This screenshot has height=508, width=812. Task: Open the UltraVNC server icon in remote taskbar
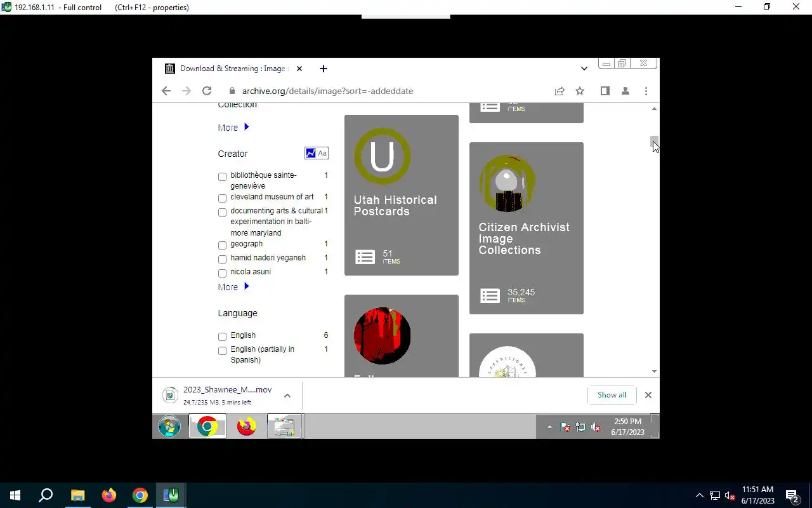[284, 427]
